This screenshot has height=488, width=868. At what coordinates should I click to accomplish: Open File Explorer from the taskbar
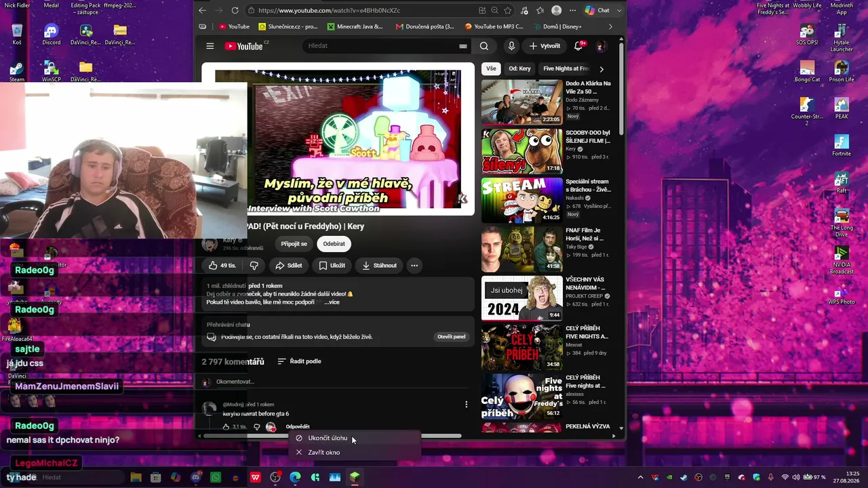click(136, 477)
